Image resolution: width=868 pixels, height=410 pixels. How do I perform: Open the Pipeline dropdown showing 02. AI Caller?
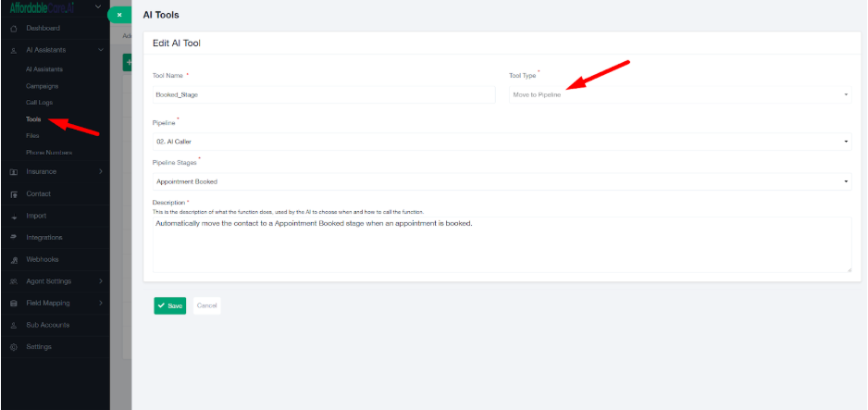coord(501,141)
